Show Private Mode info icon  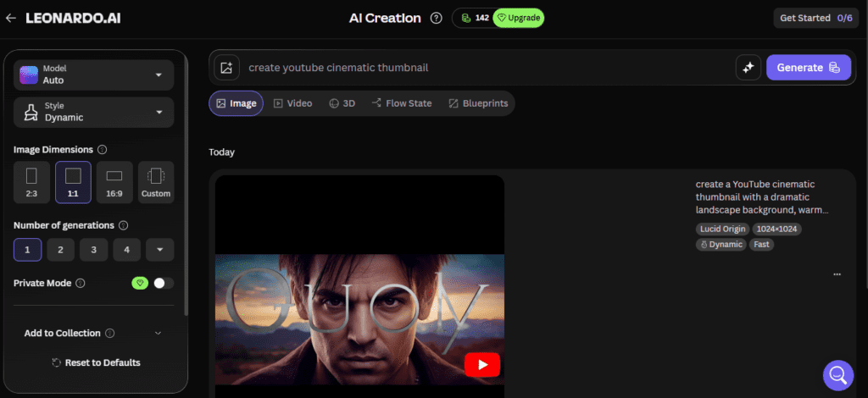tap(81, 283)
